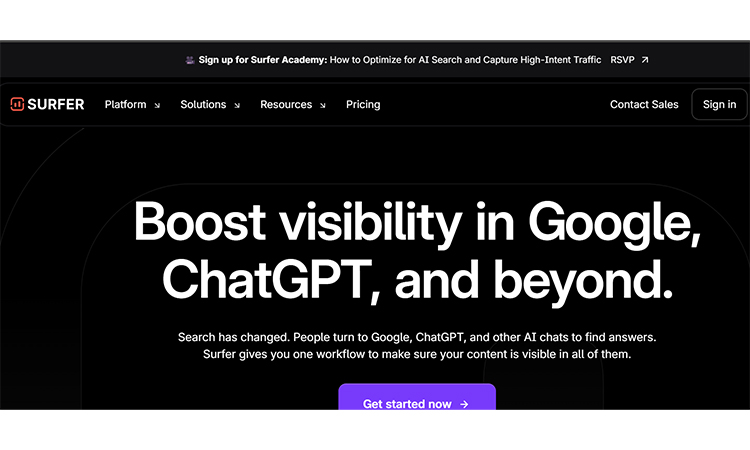Expand the Solutions dropdown arrow
This screenshot has width=750, height=450.
pos(237,106)
